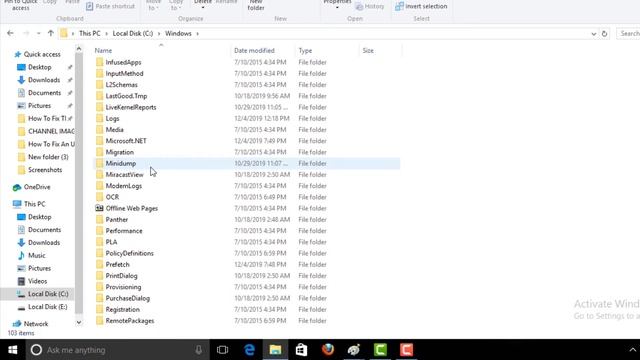Select CHANNEL IMAG folder in Quick access

51,131
